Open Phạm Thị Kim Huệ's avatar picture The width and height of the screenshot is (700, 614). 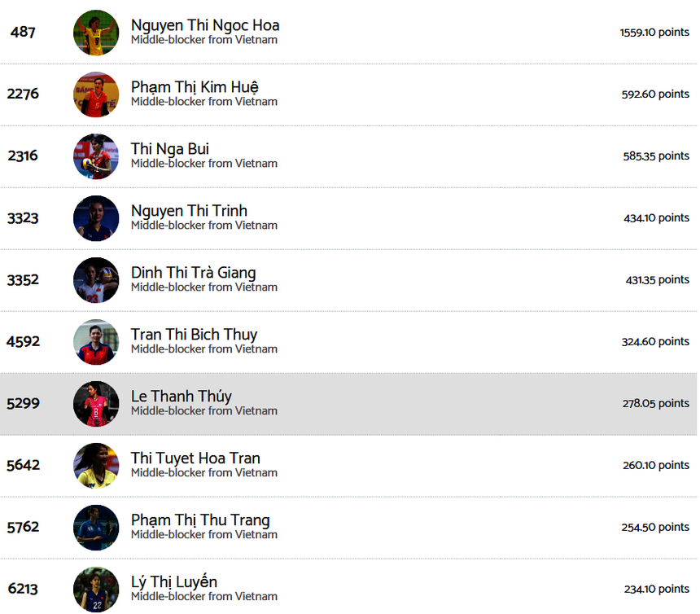click(x=96, y=94)
